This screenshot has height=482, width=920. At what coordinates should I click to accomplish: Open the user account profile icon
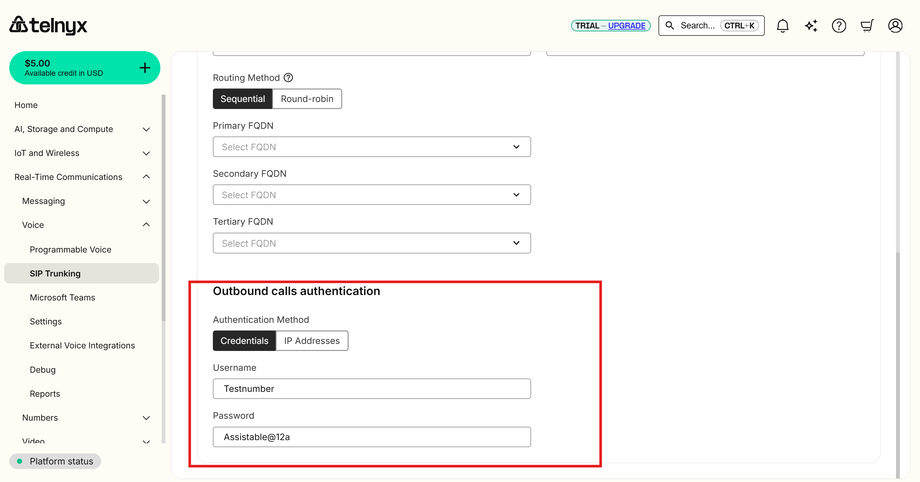click(x=895, y=26)
